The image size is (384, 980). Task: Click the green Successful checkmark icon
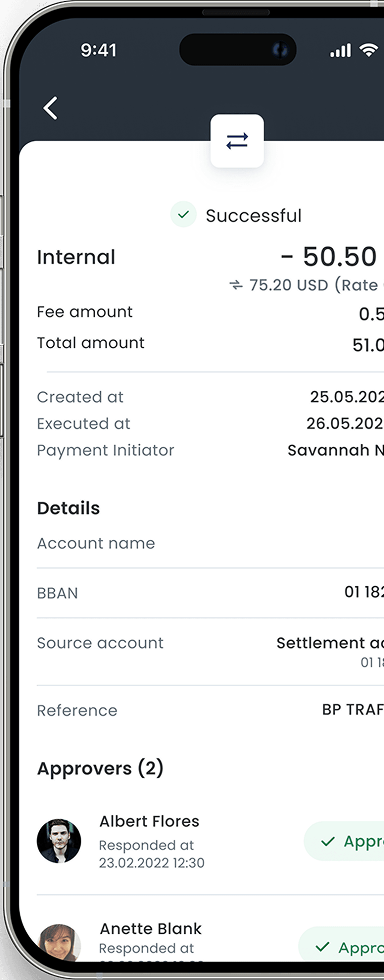click(183, 215)
